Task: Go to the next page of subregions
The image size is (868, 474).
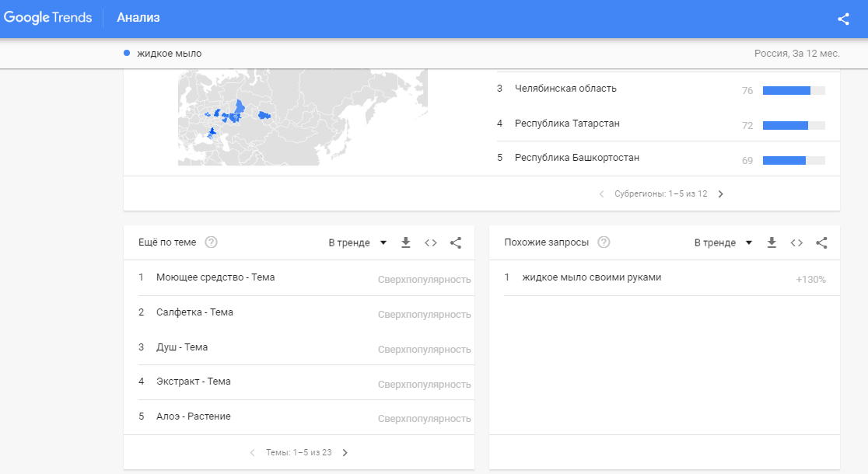Action: pyautogui.click(x=720, y=194)
